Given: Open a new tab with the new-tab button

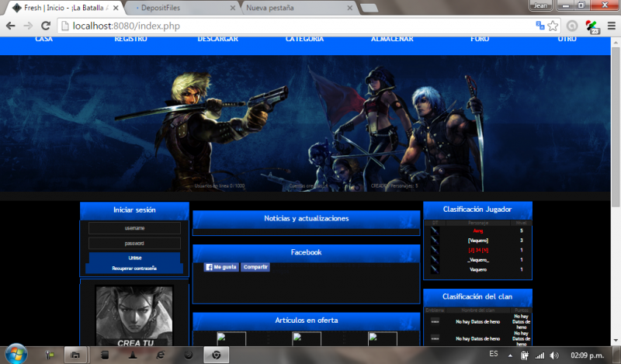Looking at the screenshot, I should (x=369, y=8).
